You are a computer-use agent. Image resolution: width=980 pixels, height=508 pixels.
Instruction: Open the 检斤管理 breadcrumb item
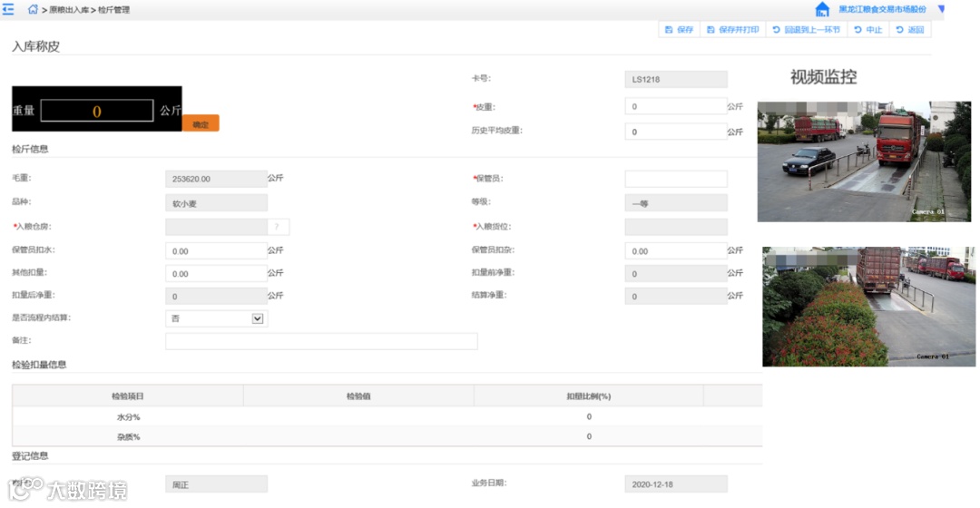click(x=113, y=10)
